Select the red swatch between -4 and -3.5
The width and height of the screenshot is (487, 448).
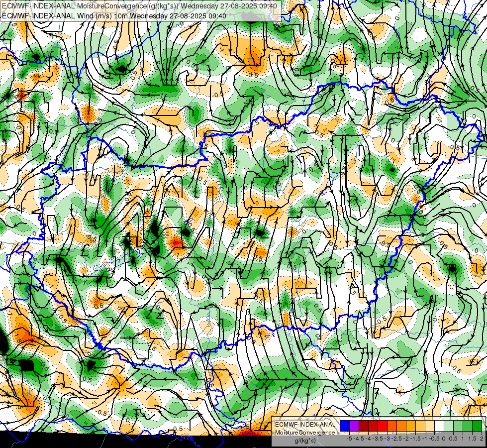click(x=373, y=426)
